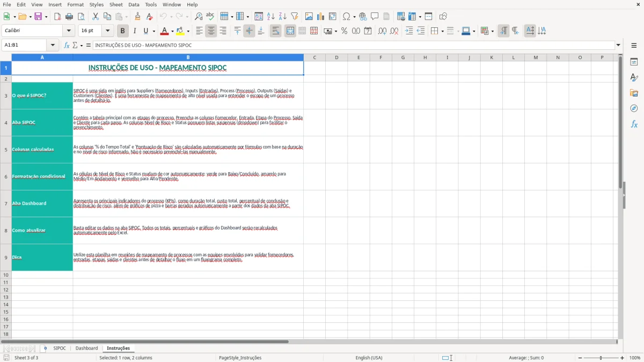Open Sidebar Styles panel
The height and width of the screenshot is (362, 644).
634,77
